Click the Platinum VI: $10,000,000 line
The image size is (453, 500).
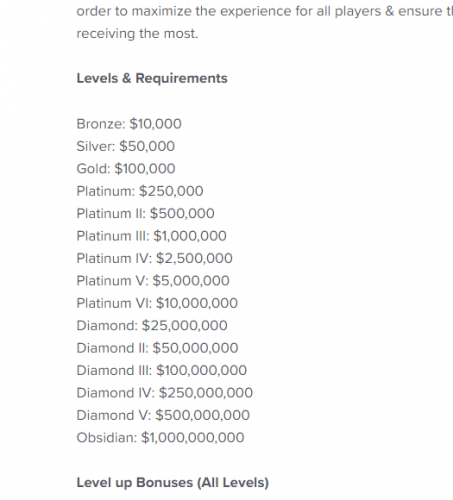click(157, 303)
